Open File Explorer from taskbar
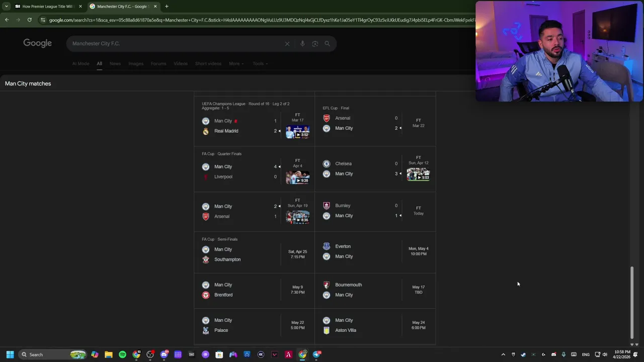Image resolution: width=644 pixels, height=362 pixels. pyautogui.click(x=109, y=354)
